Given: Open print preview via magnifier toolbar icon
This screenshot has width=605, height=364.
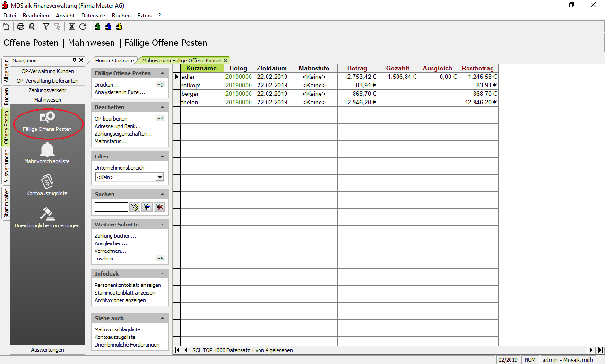Looking at the screenshot, I should [32, 26].
